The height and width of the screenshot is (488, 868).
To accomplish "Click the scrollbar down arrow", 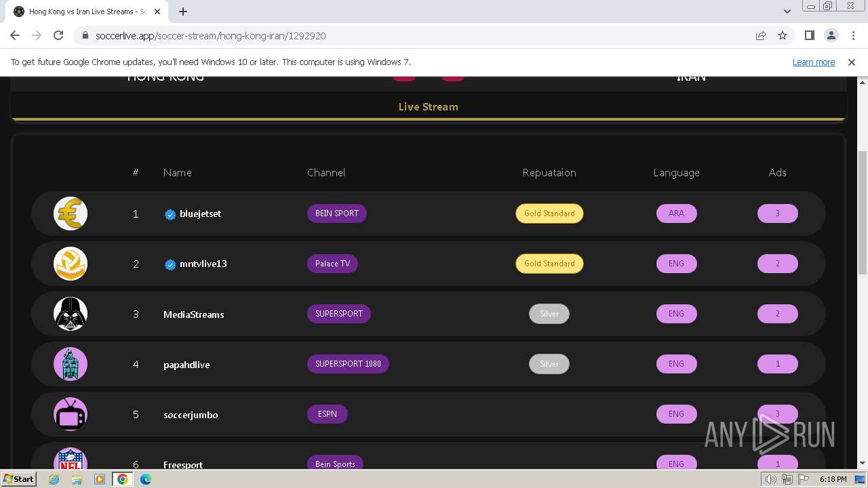I will point(862,463).
